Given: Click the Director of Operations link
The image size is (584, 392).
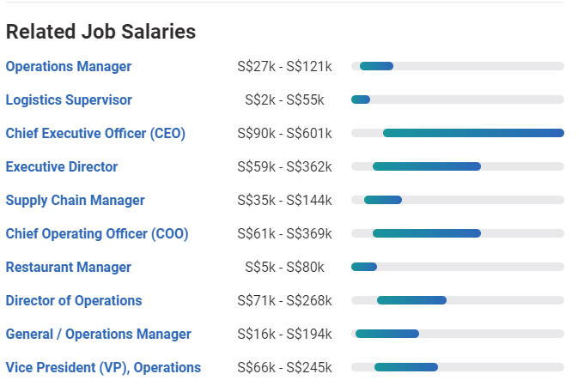Looking at the screenshot, I should pyautogui.click(x=74, y=300).
